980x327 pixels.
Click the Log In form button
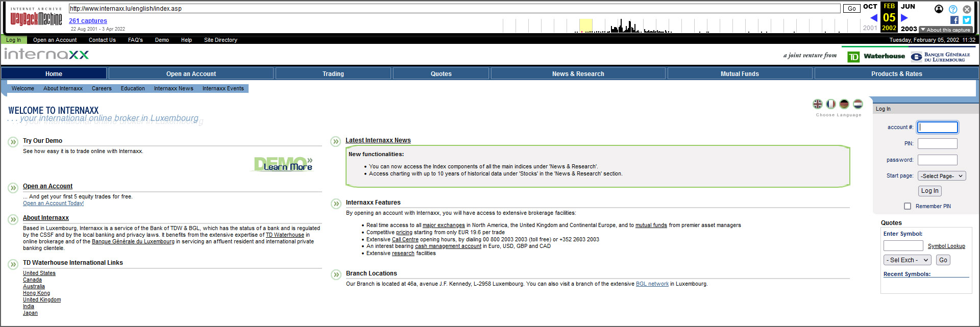(929, 191)
